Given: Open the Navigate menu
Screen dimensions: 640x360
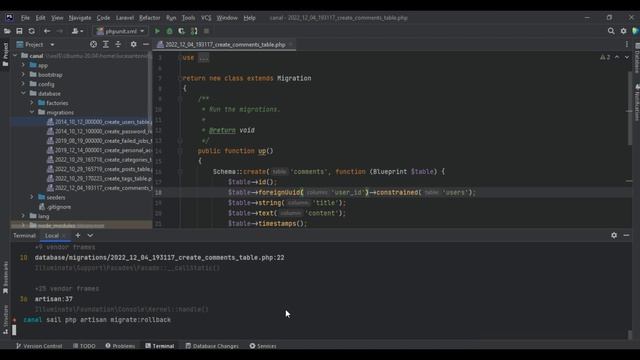Looking at the screenshot, I should [x=80, y=18].
